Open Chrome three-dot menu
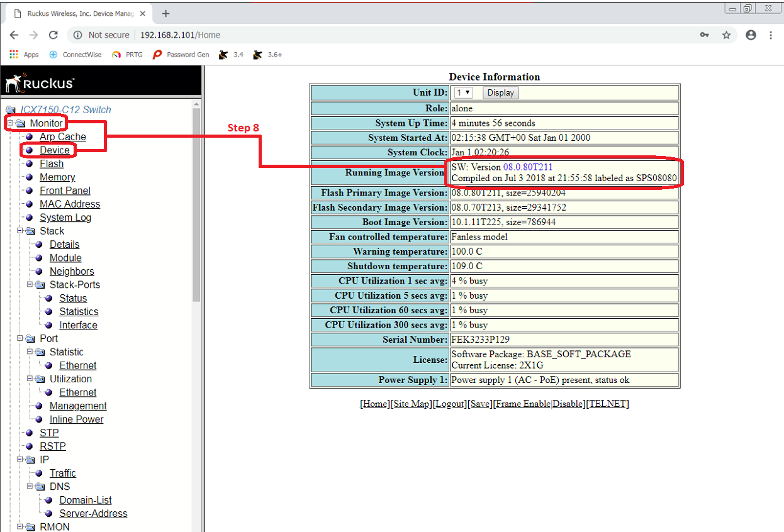This screenshot has width=784, height=532. point(771,35)
